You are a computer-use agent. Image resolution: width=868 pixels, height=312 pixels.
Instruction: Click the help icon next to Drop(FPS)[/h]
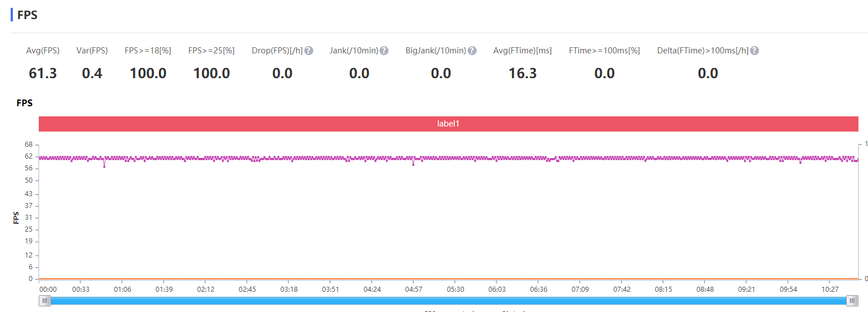pyautogui.click(x=309, y=51)
